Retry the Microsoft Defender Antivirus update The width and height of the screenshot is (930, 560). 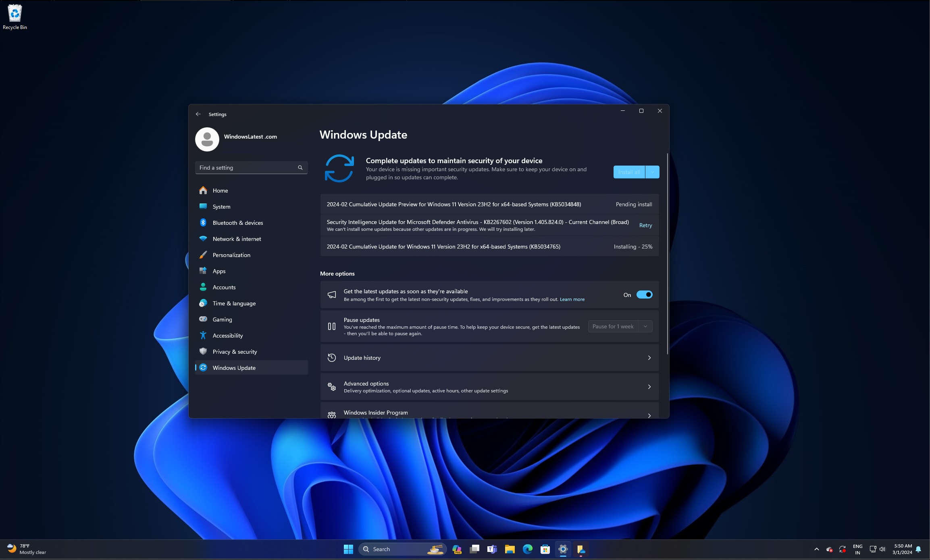[645, 225]
